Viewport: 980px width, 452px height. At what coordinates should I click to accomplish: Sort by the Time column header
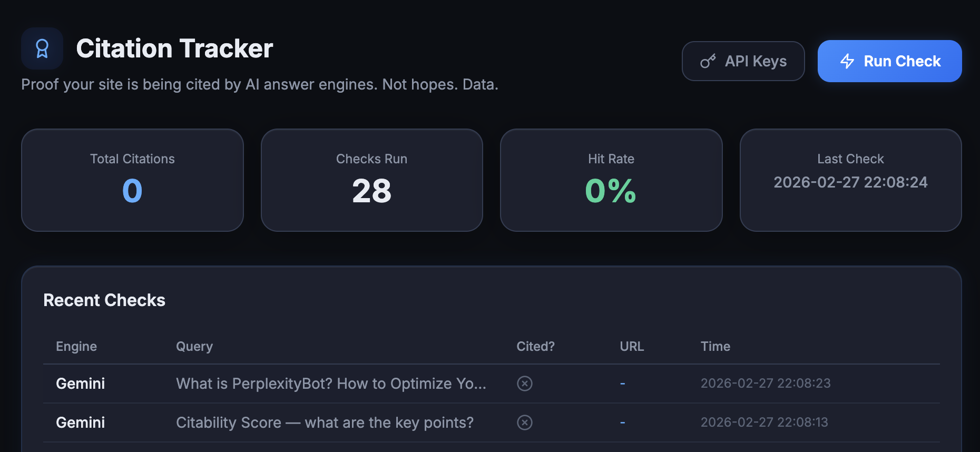pyautogui.click(x=715, y=346)
